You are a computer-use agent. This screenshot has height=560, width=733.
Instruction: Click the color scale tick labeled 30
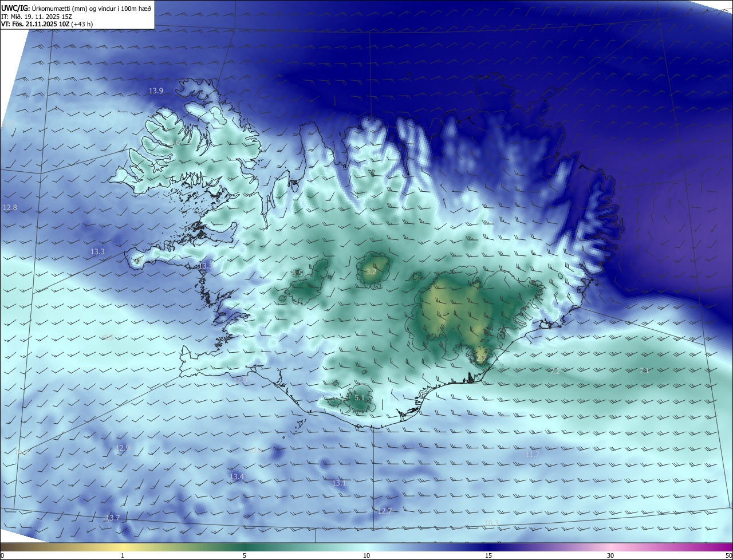click(x=610, y=555)
